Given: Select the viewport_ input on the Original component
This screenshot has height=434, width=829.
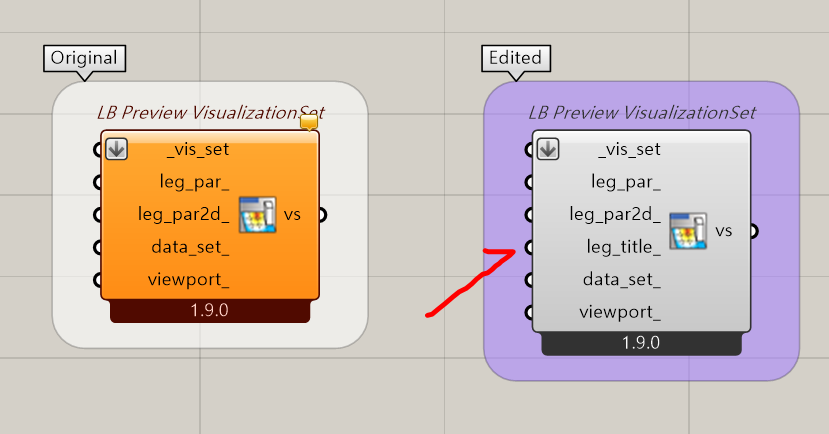Looking at the screenshot, I should pyautogui.click(x=188, y=280).
